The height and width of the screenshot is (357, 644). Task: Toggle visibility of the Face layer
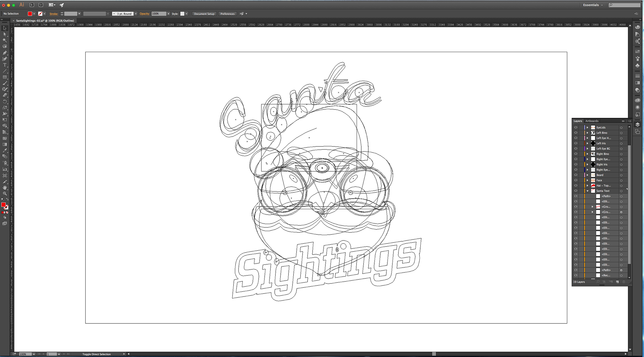tap(576, 180)
